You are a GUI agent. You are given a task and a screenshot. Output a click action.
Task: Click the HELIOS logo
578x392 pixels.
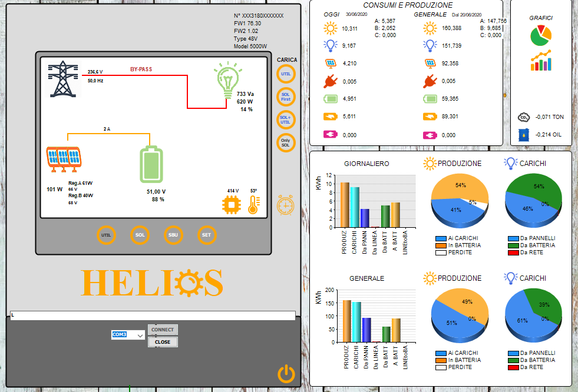152,283
